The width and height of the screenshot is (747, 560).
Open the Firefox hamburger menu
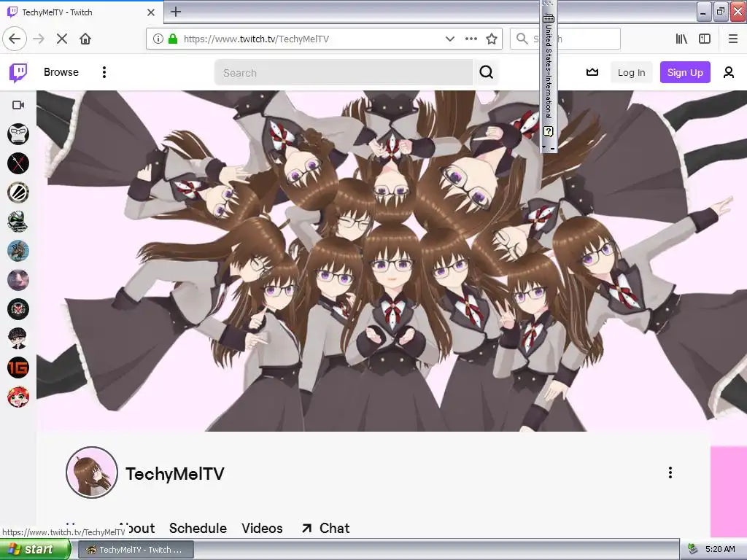coord(733,39)
